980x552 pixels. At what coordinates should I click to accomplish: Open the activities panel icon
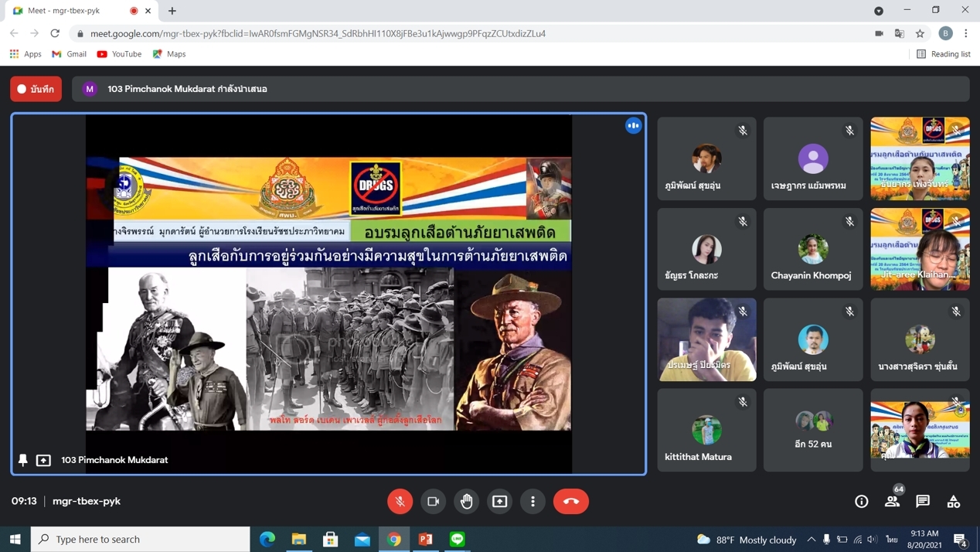coord(954,501)
